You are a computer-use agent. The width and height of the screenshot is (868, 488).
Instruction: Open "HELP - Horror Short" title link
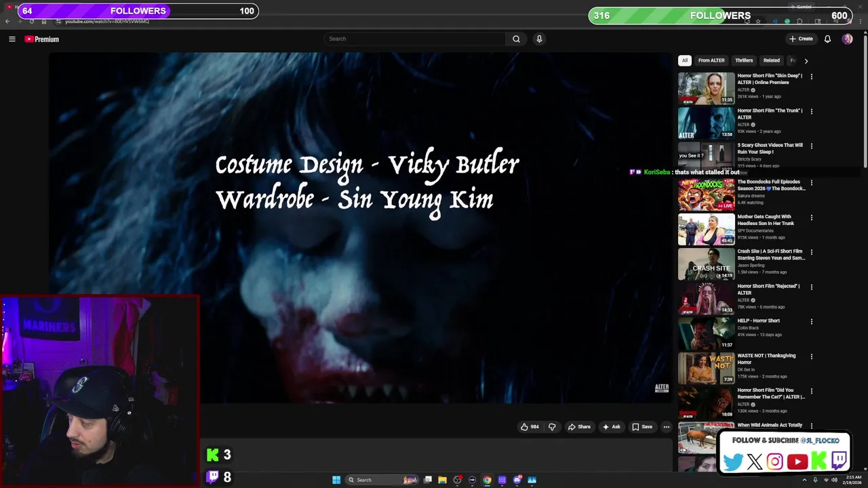(x=759, y=321)
